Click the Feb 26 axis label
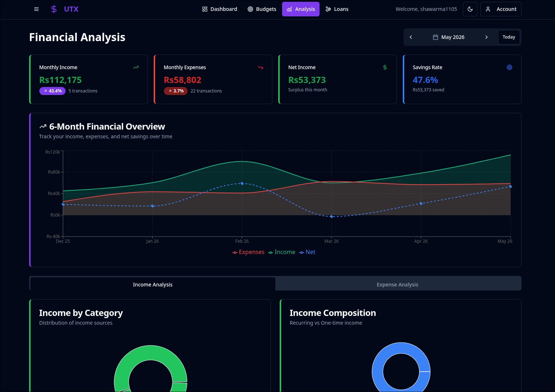The height and width of the screenshot is (392, 555). [x=242, y=241]
